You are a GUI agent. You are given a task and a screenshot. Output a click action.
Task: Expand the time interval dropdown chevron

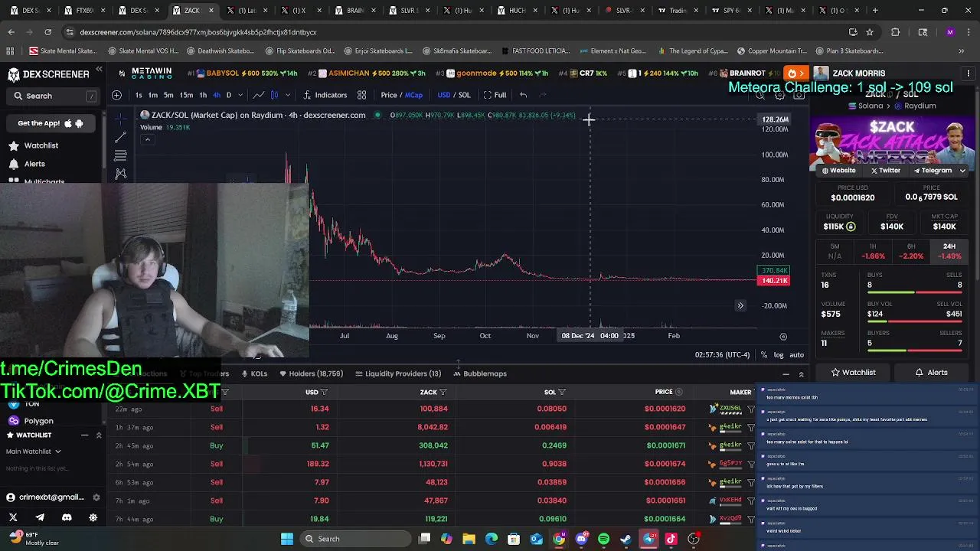point(240,95)
